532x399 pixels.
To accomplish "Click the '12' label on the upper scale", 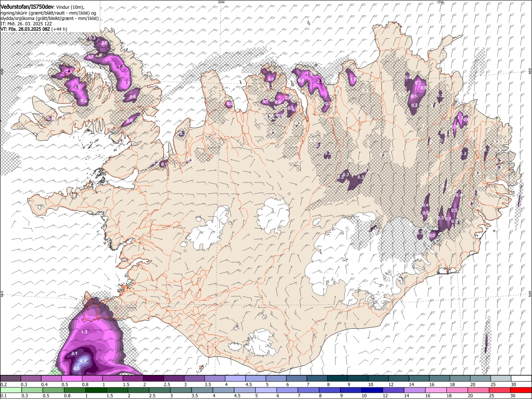I will (390, 384).
